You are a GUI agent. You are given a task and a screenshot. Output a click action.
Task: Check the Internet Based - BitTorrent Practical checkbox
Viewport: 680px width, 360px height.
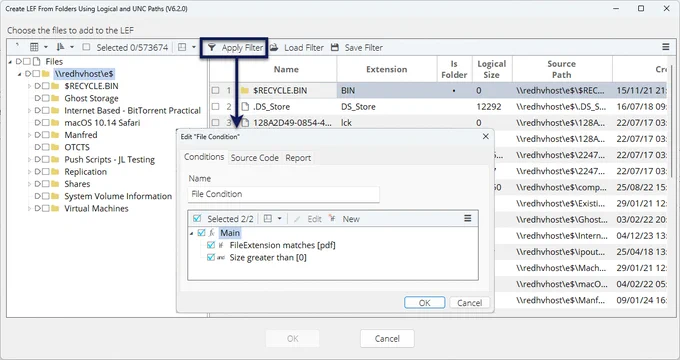pyautogui.click(x=46, y=111)
